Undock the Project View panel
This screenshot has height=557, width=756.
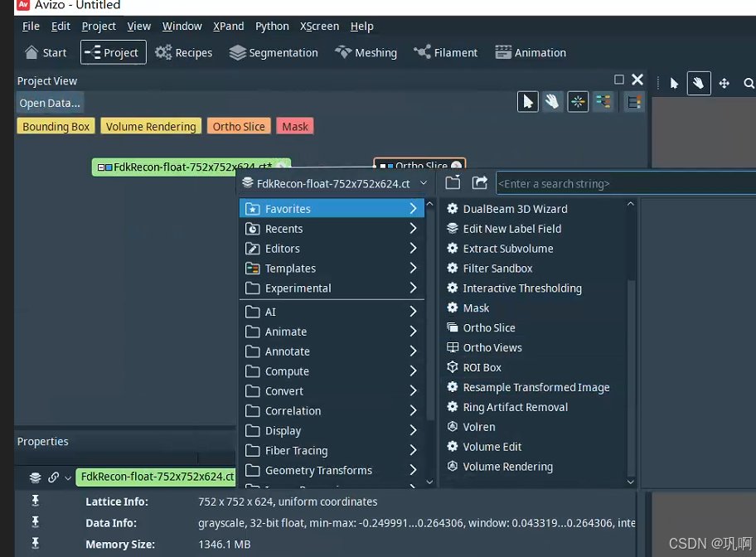[619, 80]
